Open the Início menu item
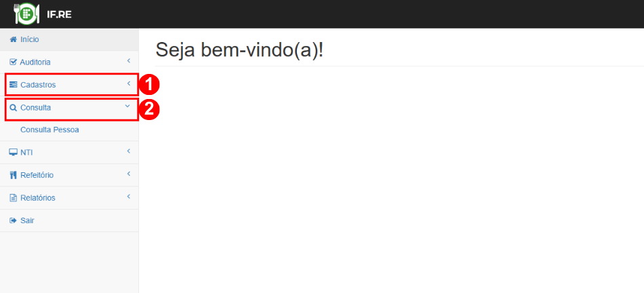 69,40
